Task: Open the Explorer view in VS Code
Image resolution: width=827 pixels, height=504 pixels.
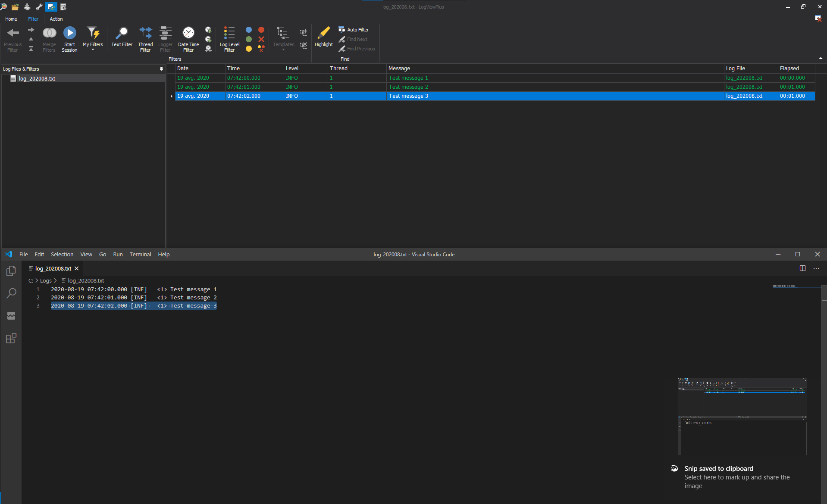Action: [11, 271]
